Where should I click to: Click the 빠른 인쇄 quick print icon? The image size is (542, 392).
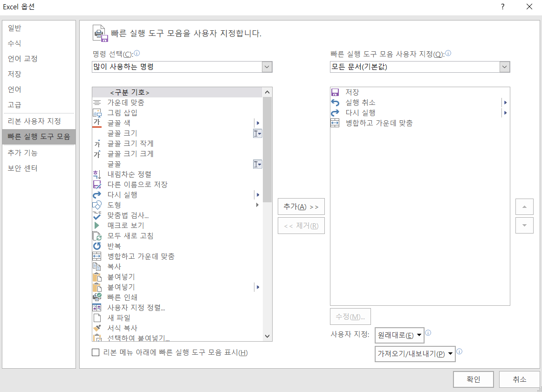point(97,297)
